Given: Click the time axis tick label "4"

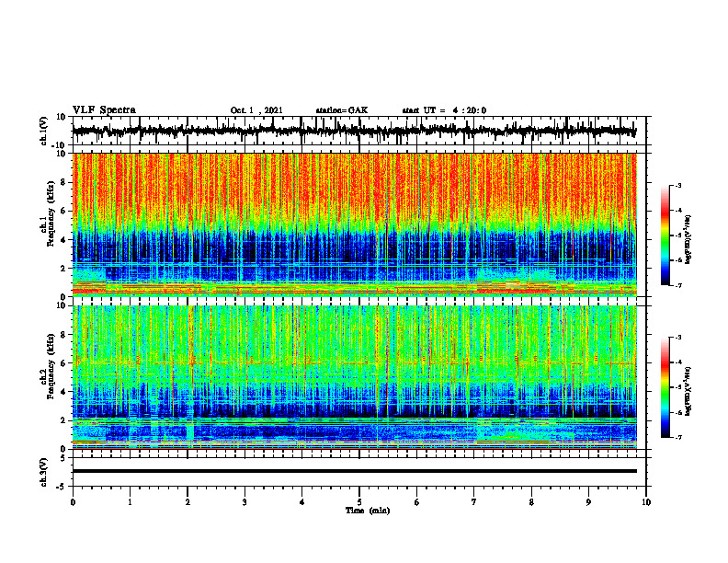Looking at the screenshot, I should 302,502.
